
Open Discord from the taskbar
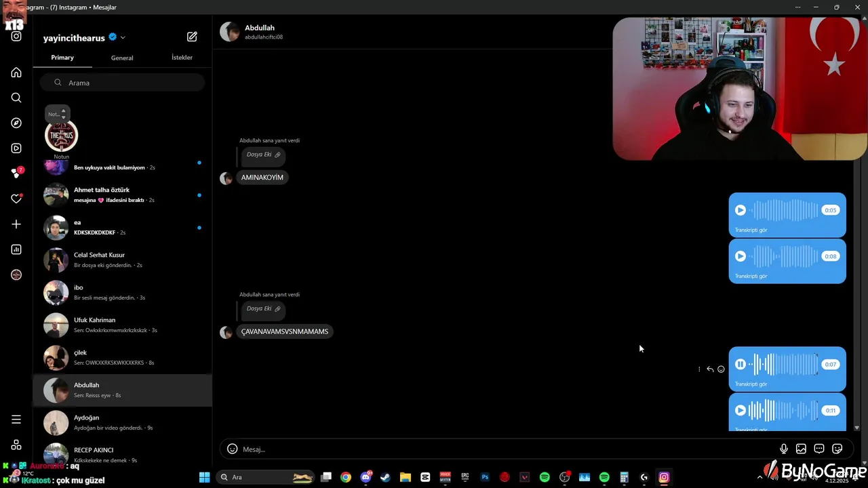point(366,477)
